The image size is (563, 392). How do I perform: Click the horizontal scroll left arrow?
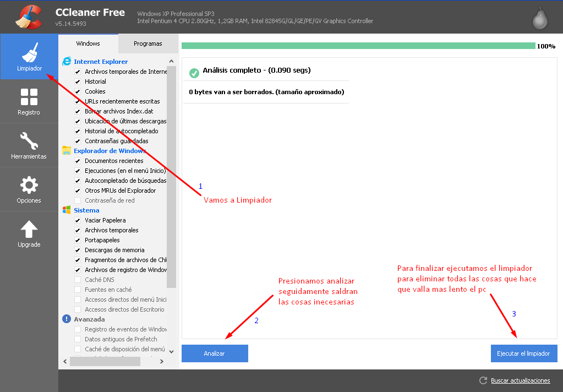(x=65, y=362)
